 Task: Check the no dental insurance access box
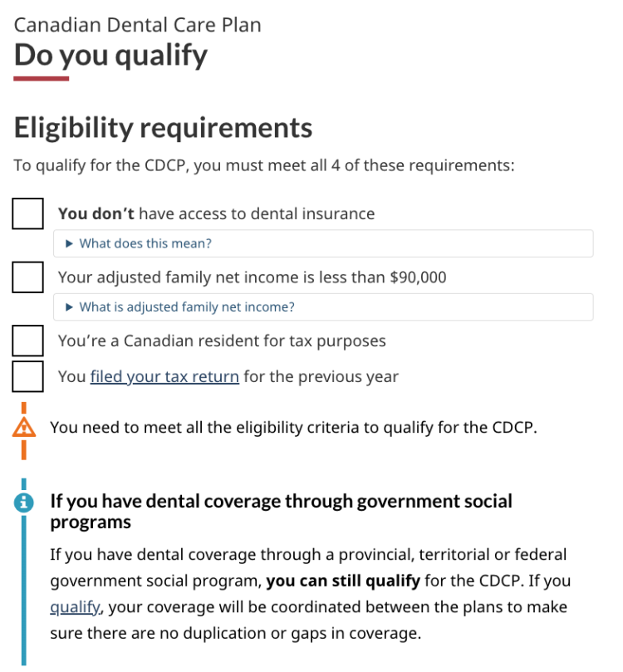pyautogui.click(x=27, y=213)
